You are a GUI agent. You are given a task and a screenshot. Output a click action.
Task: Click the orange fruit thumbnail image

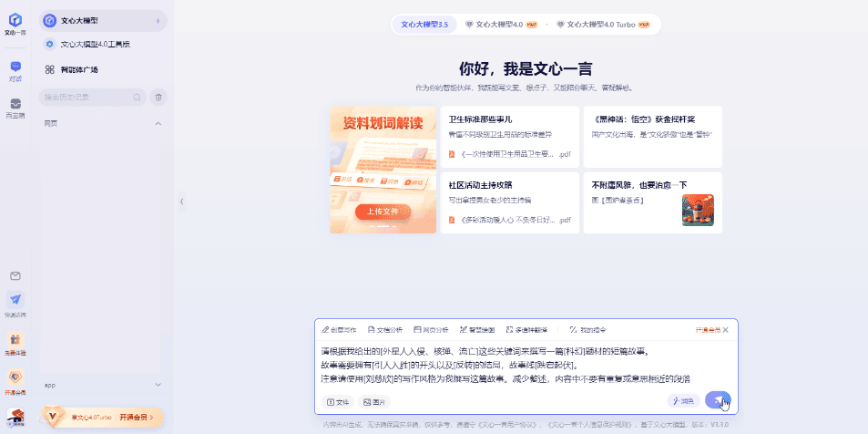[x=698, y=210]
